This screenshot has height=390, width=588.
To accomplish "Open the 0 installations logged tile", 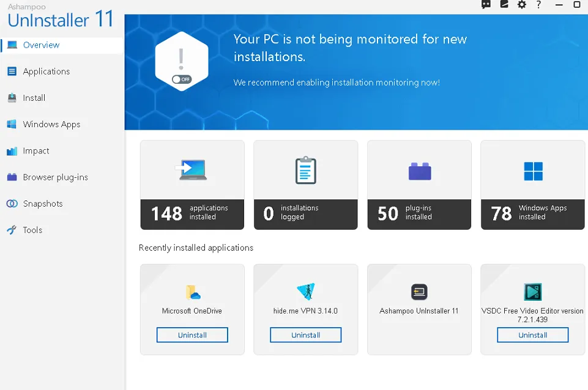I will tap(305, 185).
